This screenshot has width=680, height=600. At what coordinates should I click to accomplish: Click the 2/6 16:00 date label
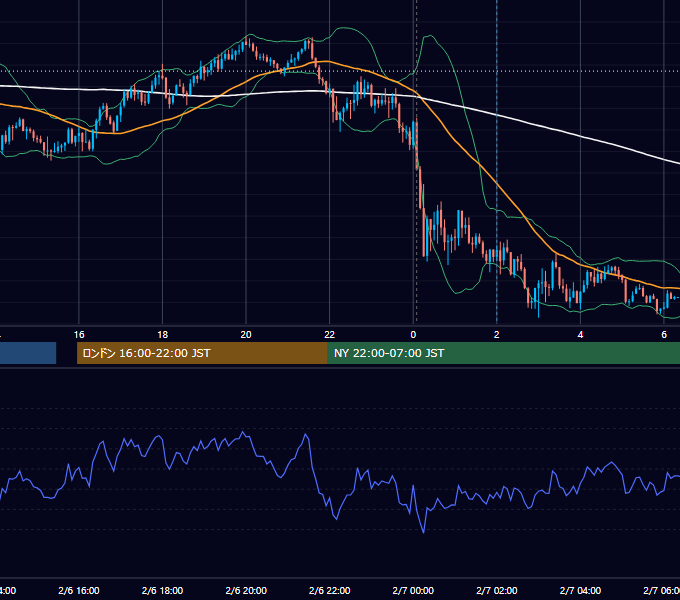pos(79,590)
